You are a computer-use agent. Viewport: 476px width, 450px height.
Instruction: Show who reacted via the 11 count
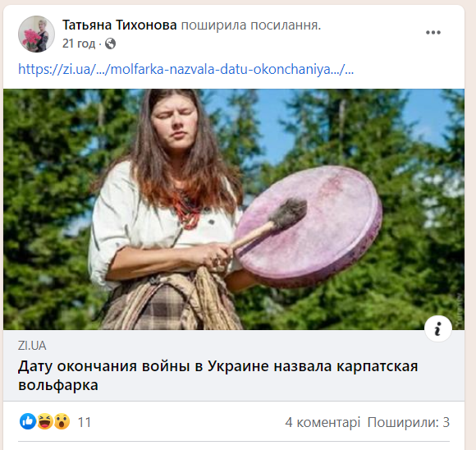(x=85, y=422)
